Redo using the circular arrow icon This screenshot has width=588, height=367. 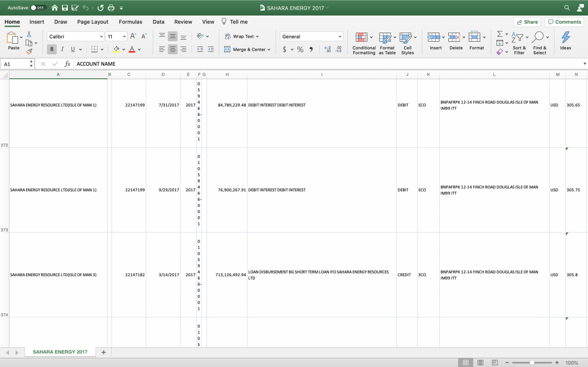(x=101, y=8)
